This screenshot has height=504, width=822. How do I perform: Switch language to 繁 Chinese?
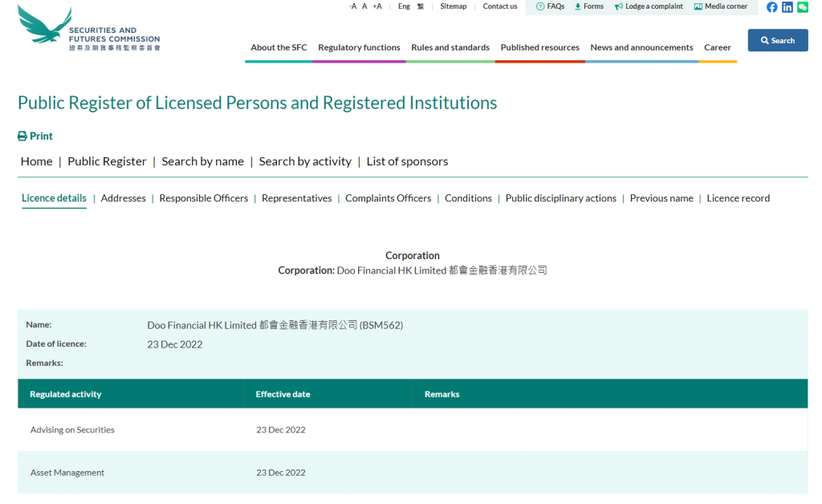(418, 6)
